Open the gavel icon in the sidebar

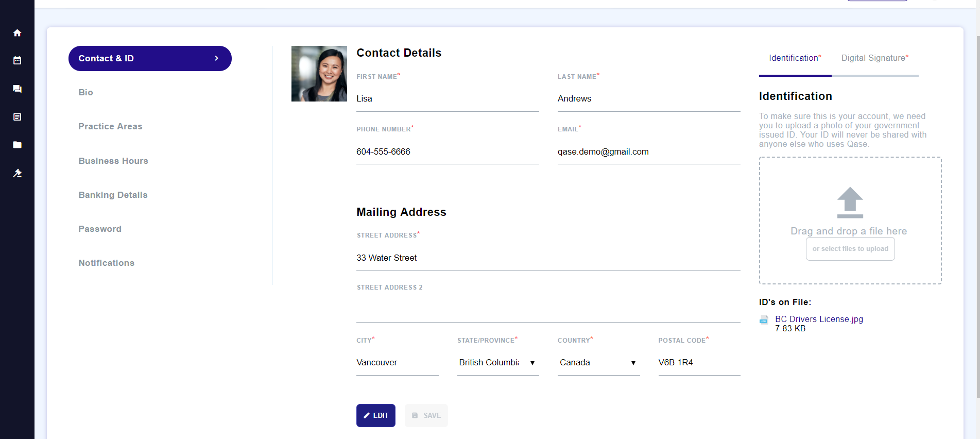tap(17, 173)
